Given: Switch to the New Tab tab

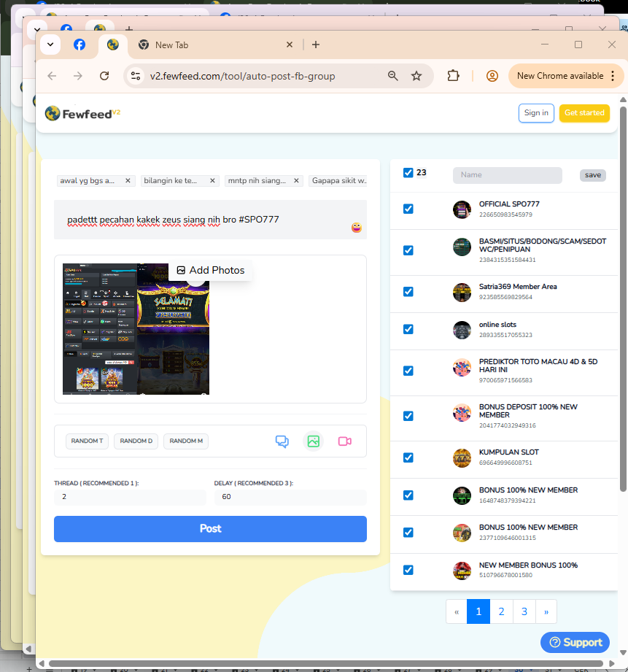Looking at the screenshot, I should [171, 45].
